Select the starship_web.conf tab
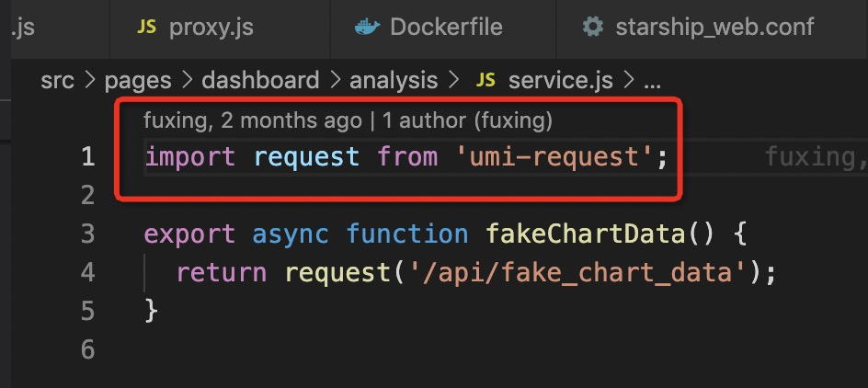The image size is (868, 388). 714,27
